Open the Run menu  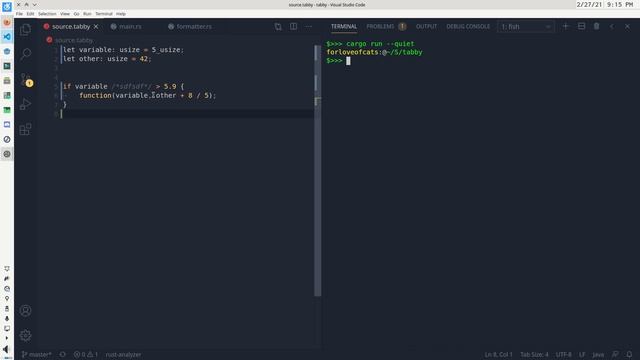87,14
